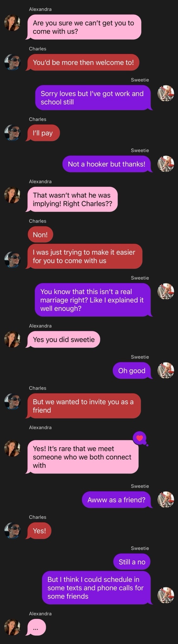Tap Charles's "Yes!" reply bubble

[x=39, y=531]
